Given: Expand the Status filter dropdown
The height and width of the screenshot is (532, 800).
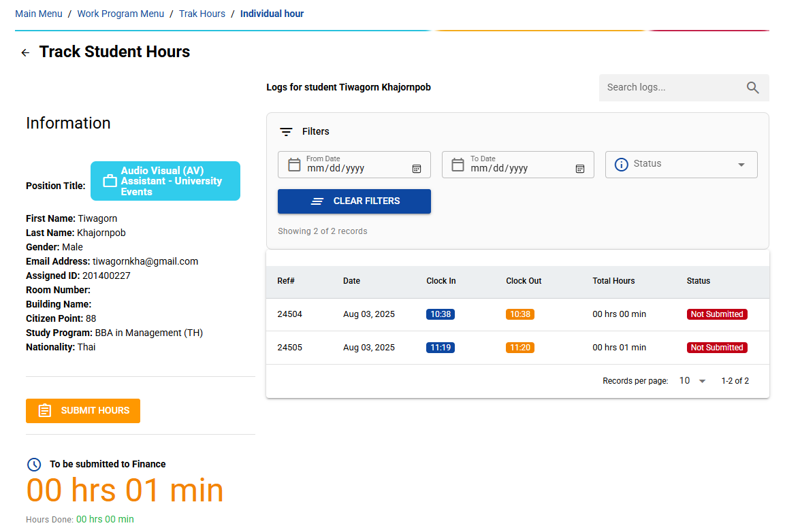Looking at the screenshot, I should point(741,165).
